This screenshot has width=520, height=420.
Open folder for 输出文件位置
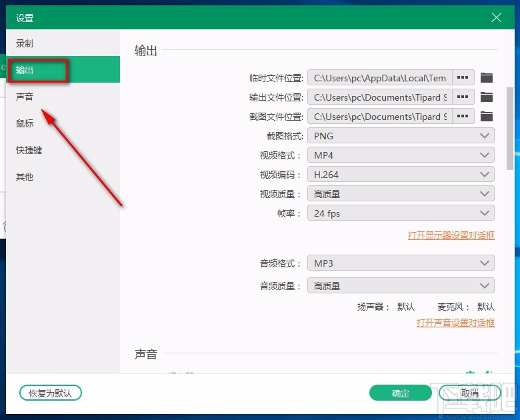click(487, 97)
